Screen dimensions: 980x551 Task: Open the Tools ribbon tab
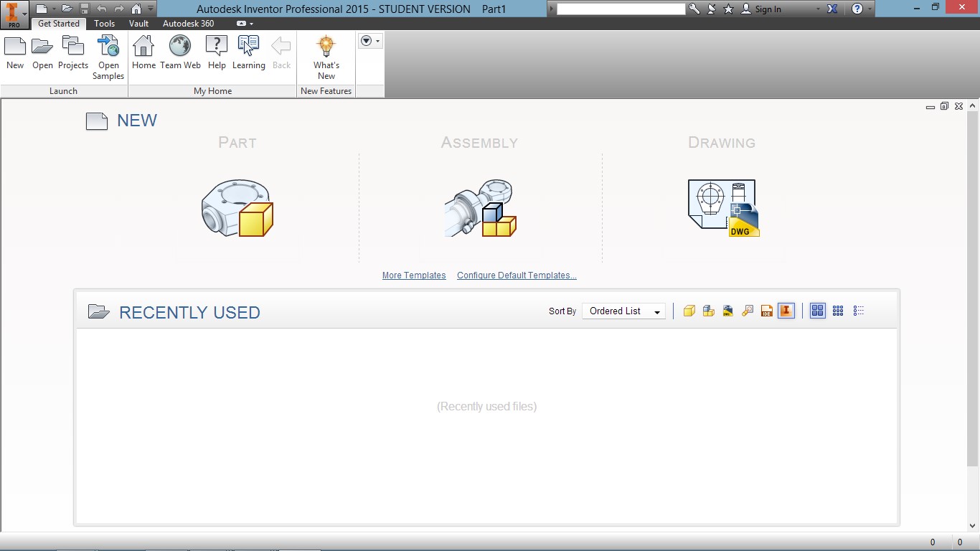105,24
